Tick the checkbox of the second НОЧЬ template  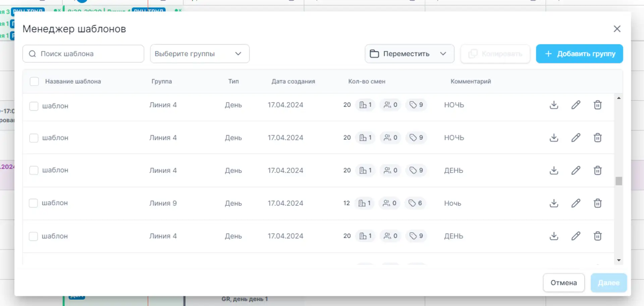click(34, 138)
